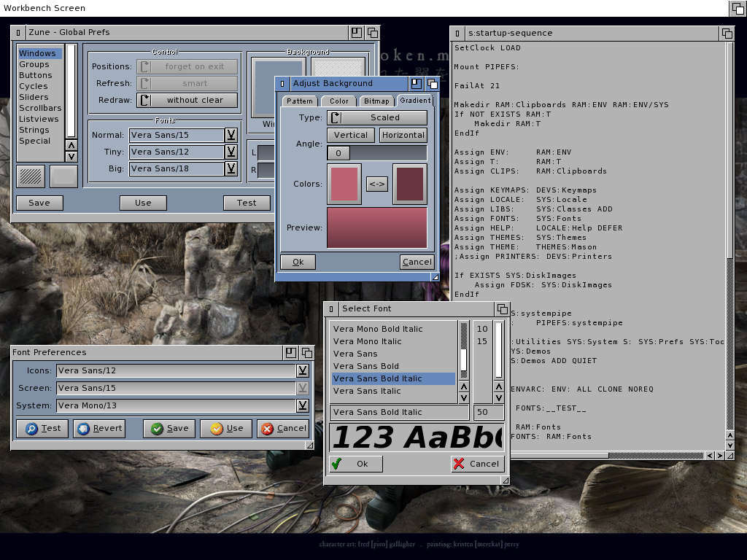Switch to the Bitmap tab
The width and height of the screenshot is (747, 560).
click(376, 101)
